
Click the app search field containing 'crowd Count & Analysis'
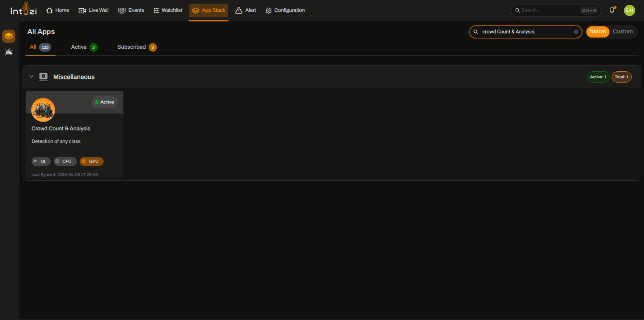[525, 32]
